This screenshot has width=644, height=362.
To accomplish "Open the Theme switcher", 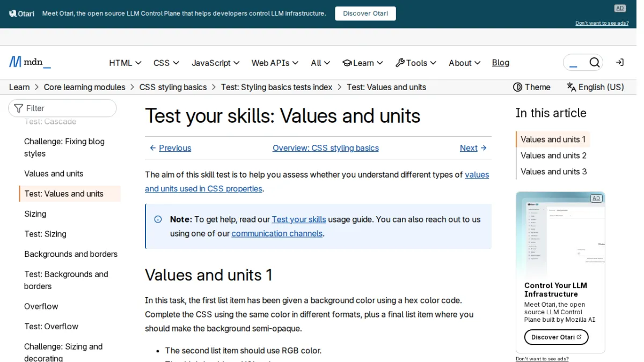I will [x=532, y=87].
